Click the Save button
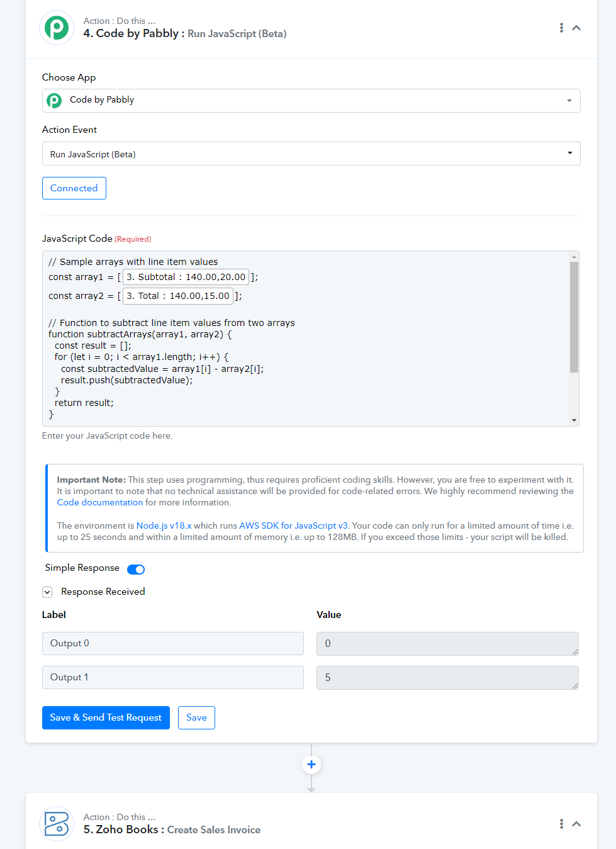The height and width of the screenshot is (849, 616). tap(196, 718)
